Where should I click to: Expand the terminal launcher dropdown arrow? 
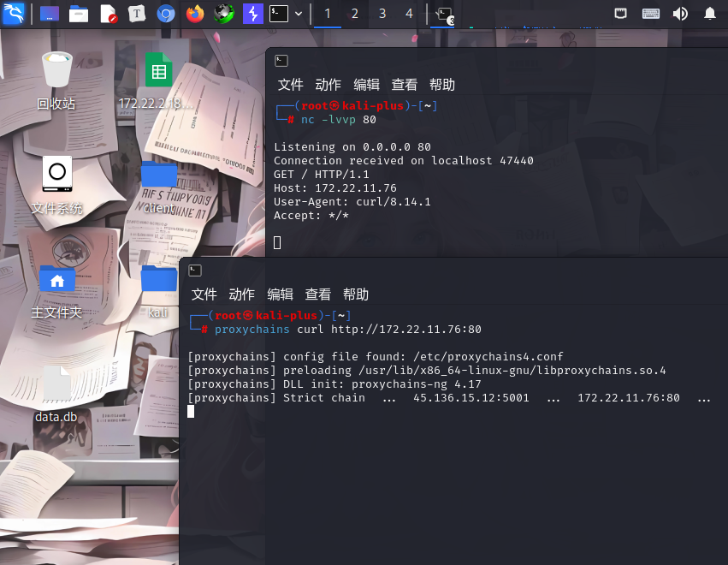pos(299,14)
